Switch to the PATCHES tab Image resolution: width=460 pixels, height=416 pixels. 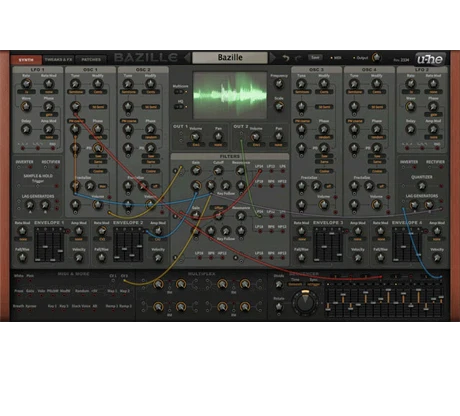[91, 60]
